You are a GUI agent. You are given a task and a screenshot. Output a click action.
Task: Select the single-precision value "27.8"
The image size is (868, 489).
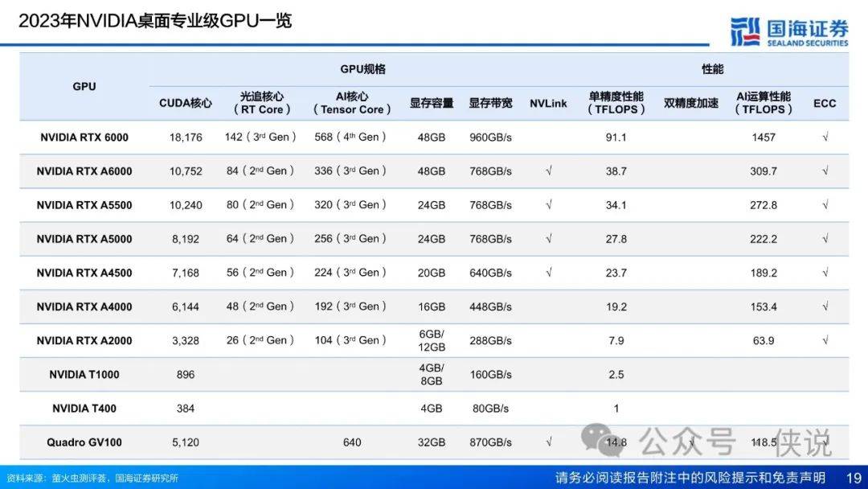click(x=616, y=239)
